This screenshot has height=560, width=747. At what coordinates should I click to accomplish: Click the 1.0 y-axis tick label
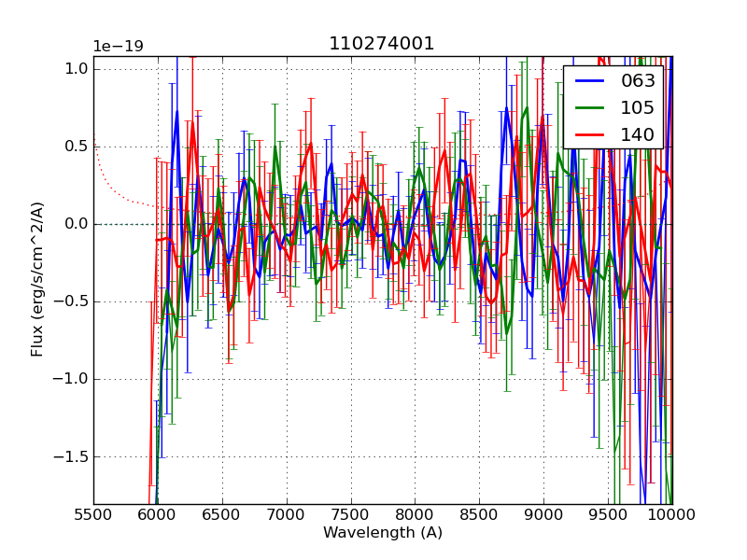tap(78, 69)
